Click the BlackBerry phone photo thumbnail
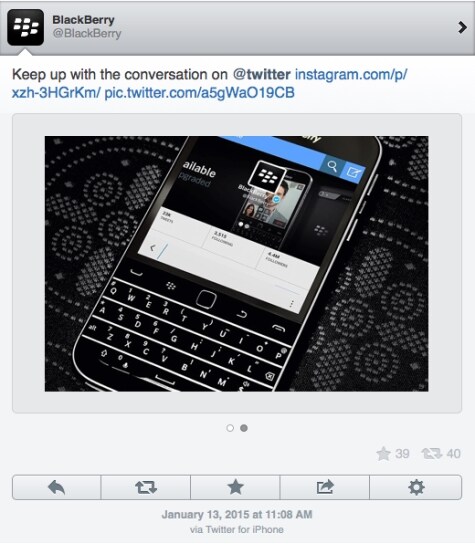The height and width of the screenshot is (544, 475). (x=237, y=264)
